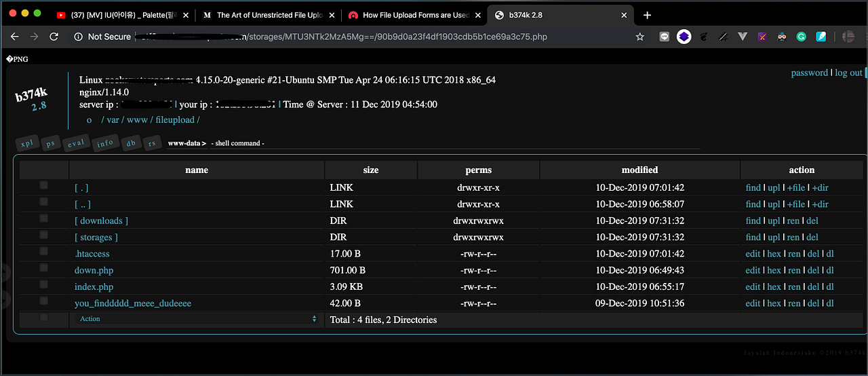The width and height of the screenshot is (868, 376).
Task: Click ren in the storages row
Action: click(x=793, y=238)
